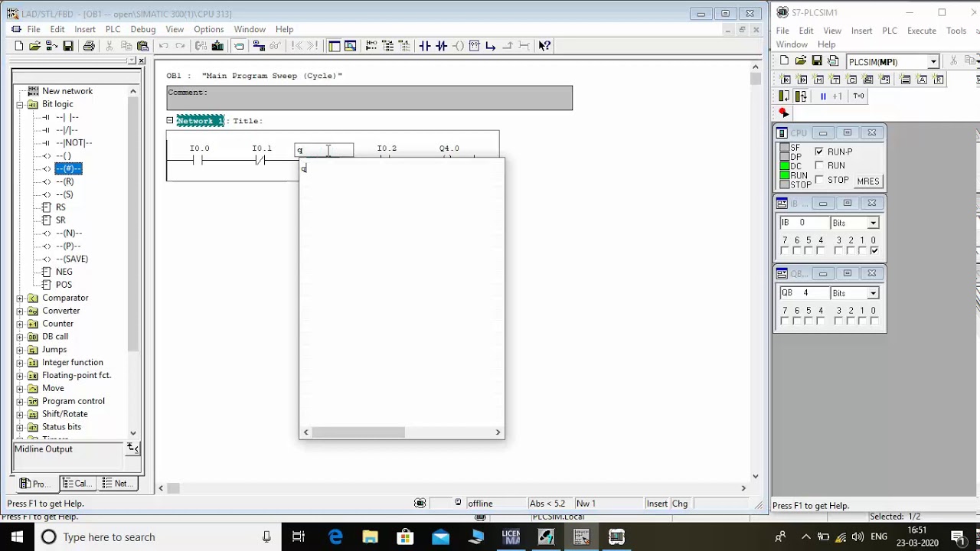Open the PLCSIM(MPI) connection dropdown

[x=933, y=62]
